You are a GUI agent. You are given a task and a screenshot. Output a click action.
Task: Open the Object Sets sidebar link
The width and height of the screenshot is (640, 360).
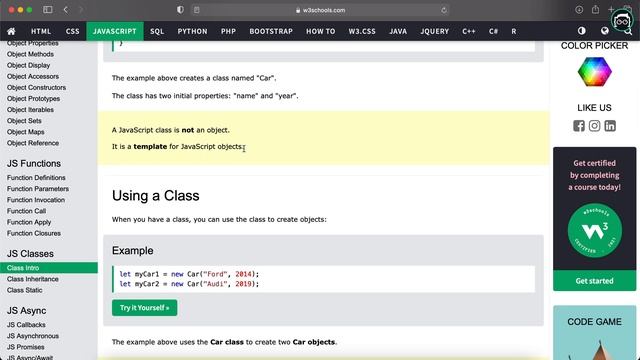[24, 121]
